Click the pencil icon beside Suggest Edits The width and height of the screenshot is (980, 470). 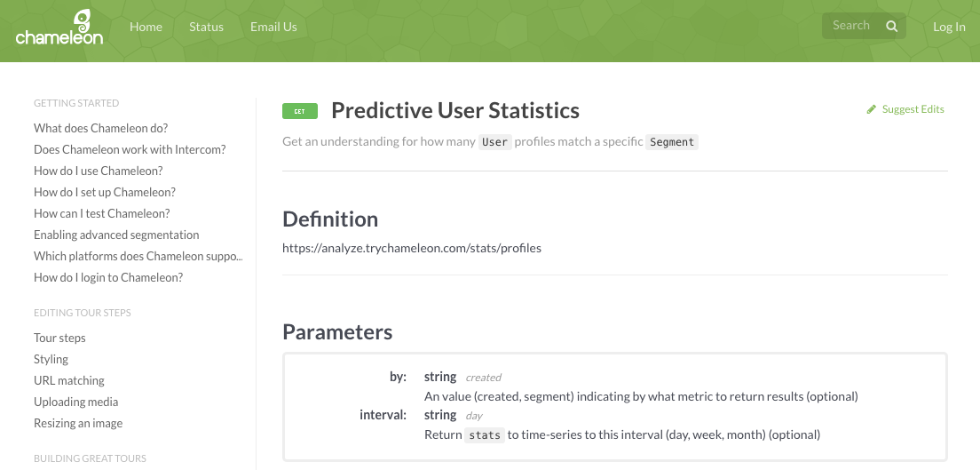coord(871,109)
